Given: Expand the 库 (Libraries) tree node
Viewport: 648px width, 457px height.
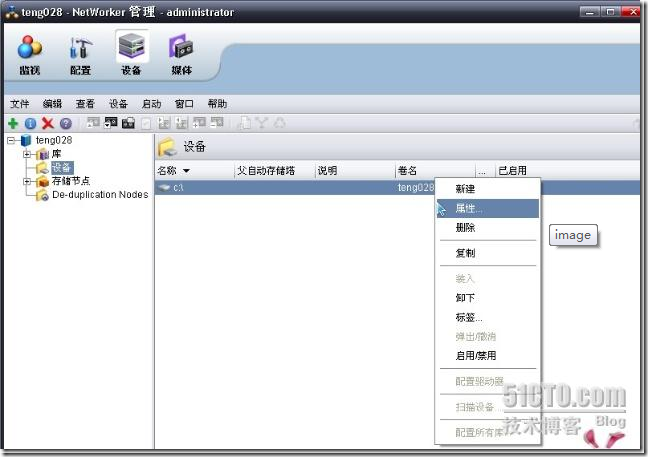Looking at the screenshot, I should [27, 155].
